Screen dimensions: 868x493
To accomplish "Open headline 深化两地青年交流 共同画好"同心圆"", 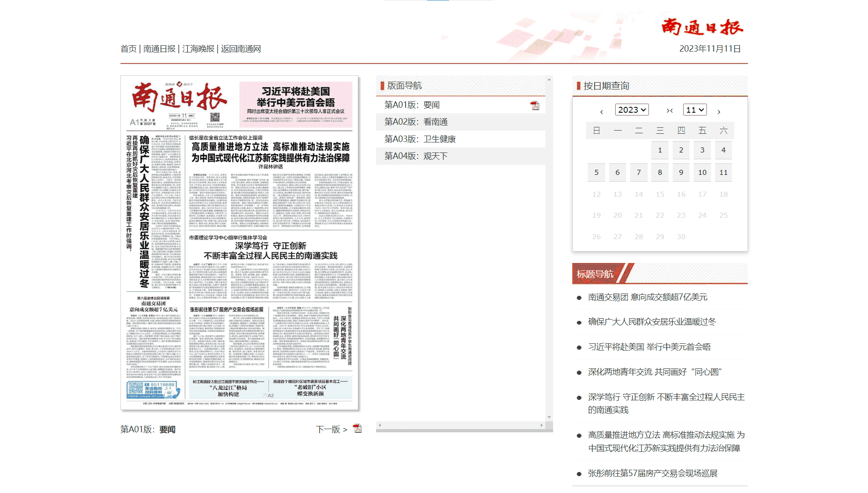I will pyautogui.click(x=655, y=372).
